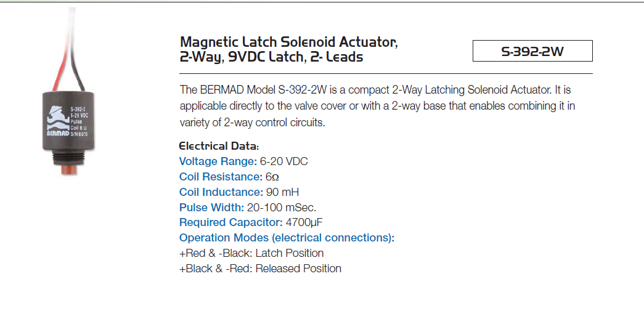Click the orange plunger tip of the solenoid
Screen dimensions: 644x324
69,169
